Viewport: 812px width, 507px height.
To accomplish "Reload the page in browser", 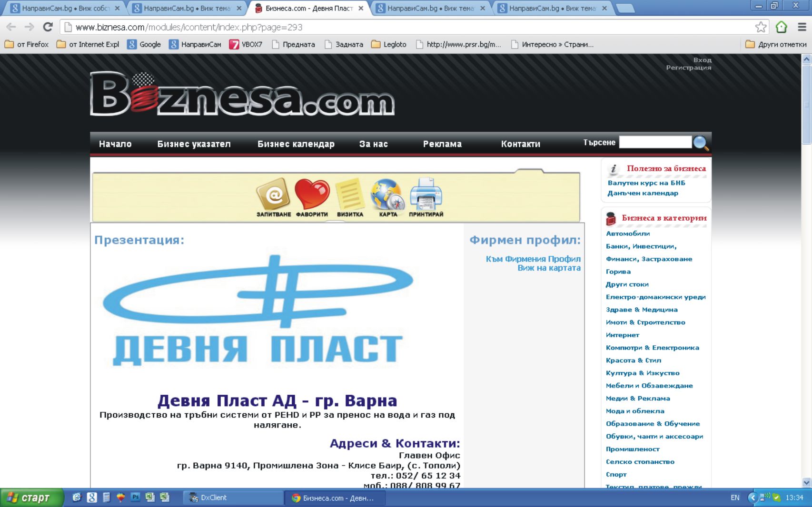I will click(x=48, y=27).
